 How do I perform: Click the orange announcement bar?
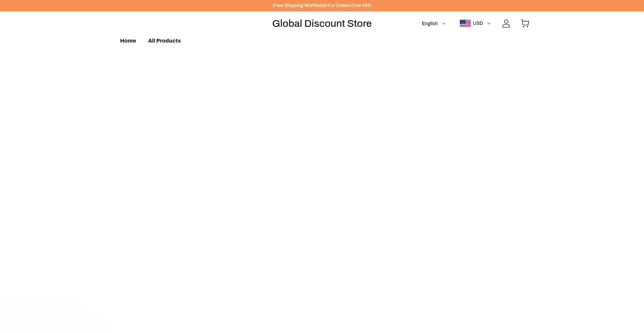(134, 6)
